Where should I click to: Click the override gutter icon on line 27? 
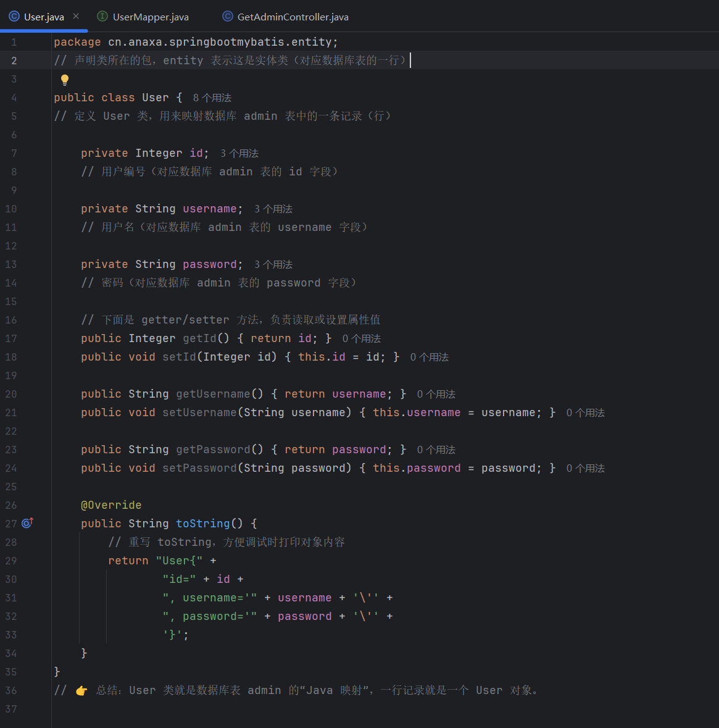pos(27,523)
